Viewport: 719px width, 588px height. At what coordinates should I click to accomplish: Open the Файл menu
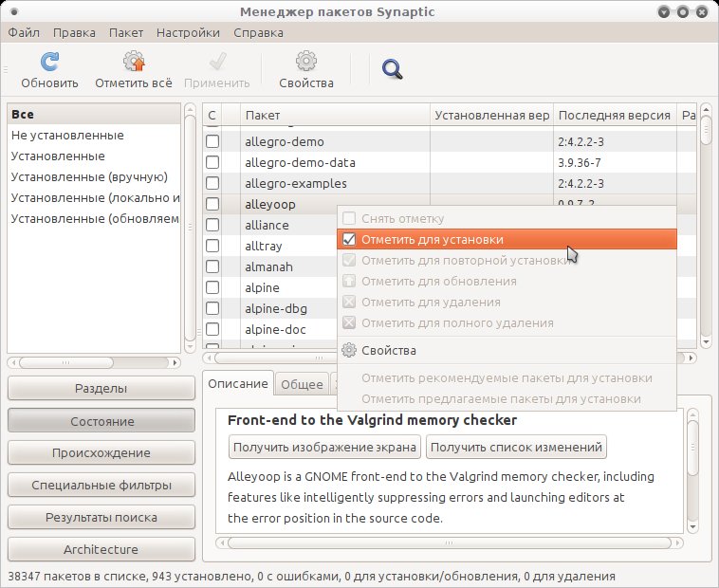(x=24, y=33)
